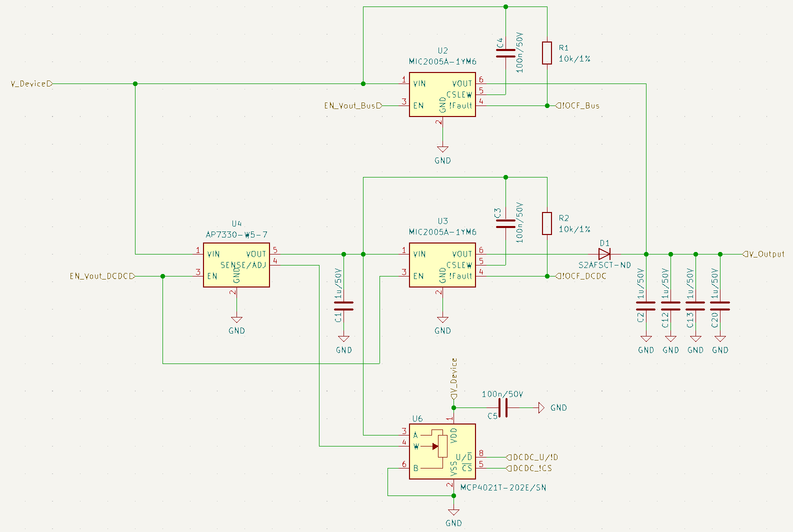Click the DCDC_U/!D label
Screen dimensions: 793x532
click(x=532, y=457)
